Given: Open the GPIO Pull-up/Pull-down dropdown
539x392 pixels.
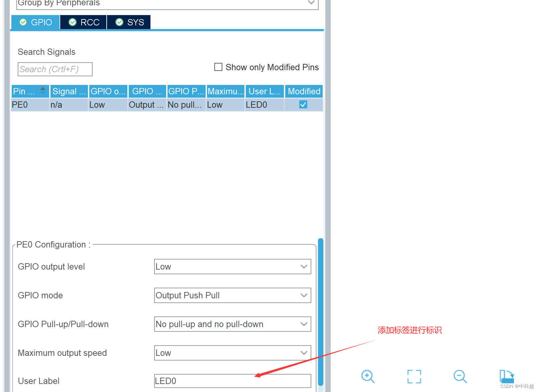Looking at the screenshot, I should (232, 324).
